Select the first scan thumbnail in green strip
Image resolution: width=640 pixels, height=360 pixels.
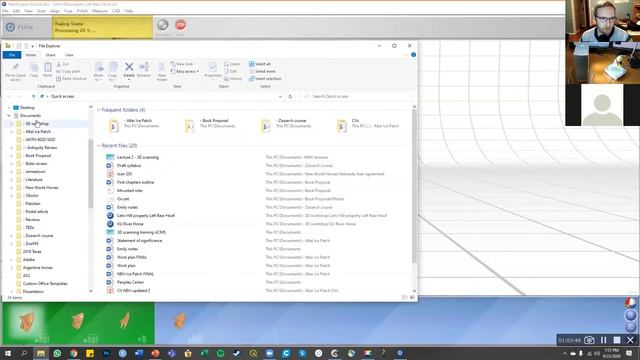(x=27, y=322)
